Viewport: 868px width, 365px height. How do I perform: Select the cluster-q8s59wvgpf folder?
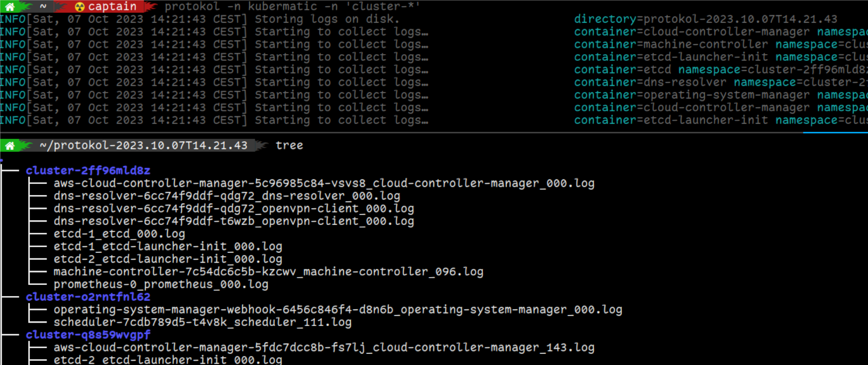click(x=88, y=335)
